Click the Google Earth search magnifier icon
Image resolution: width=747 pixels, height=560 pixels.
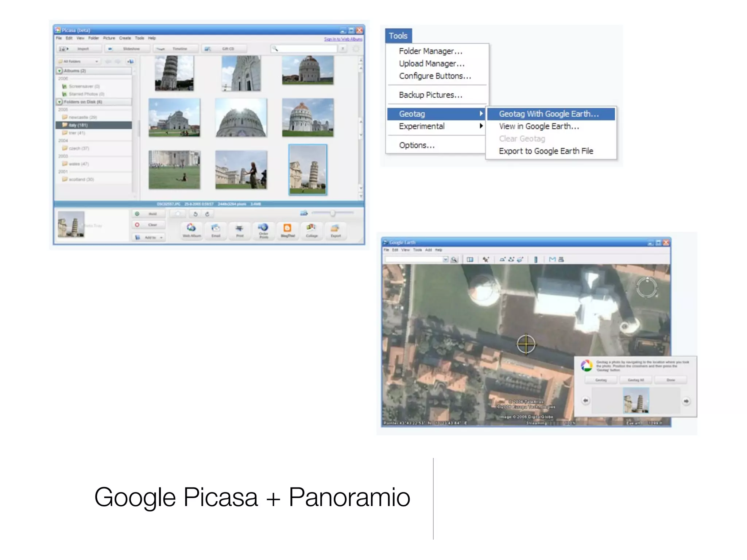(x=454, y=260)
